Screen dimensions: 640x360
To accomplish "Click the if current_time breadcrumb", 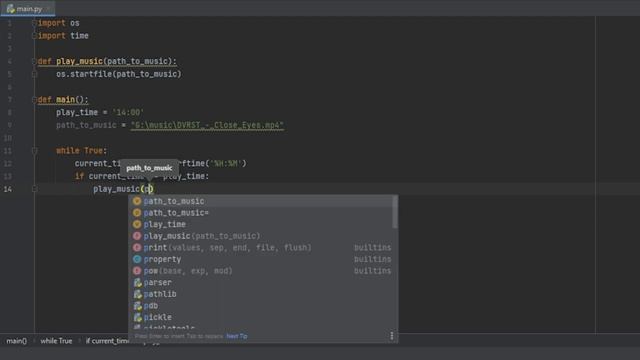I will coord(107,341).
